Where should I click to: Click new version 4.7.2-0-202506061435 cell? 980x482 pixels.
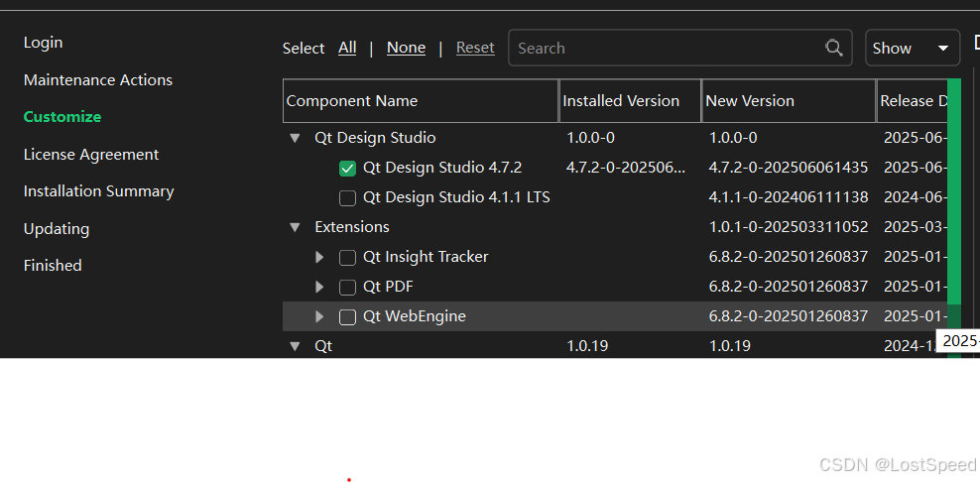tap(789, 168)
